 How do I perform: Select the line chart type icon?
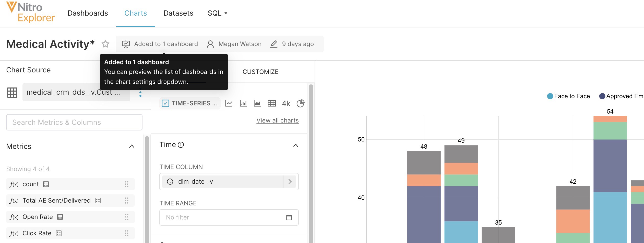[229, 103]
